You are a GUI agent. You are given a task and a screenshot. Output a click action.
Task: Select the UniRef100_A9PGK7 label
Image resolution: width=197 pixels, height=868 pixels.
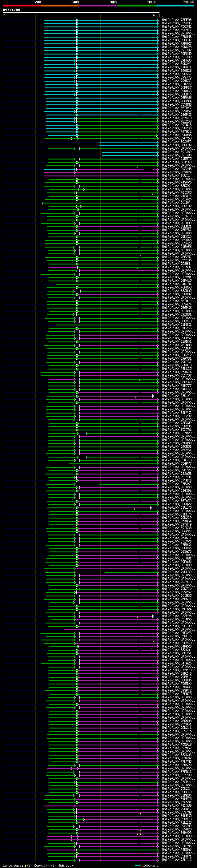[177, 43]
